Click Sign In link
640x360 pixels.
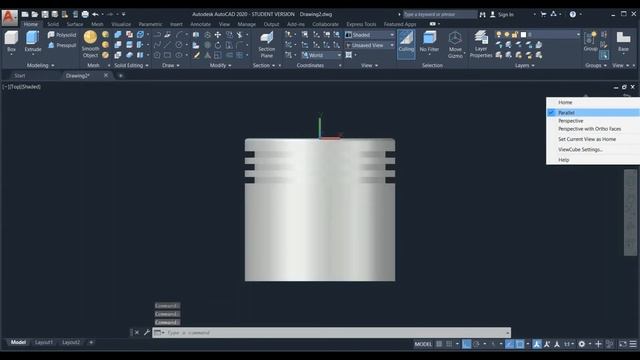(x=506, y=14)
